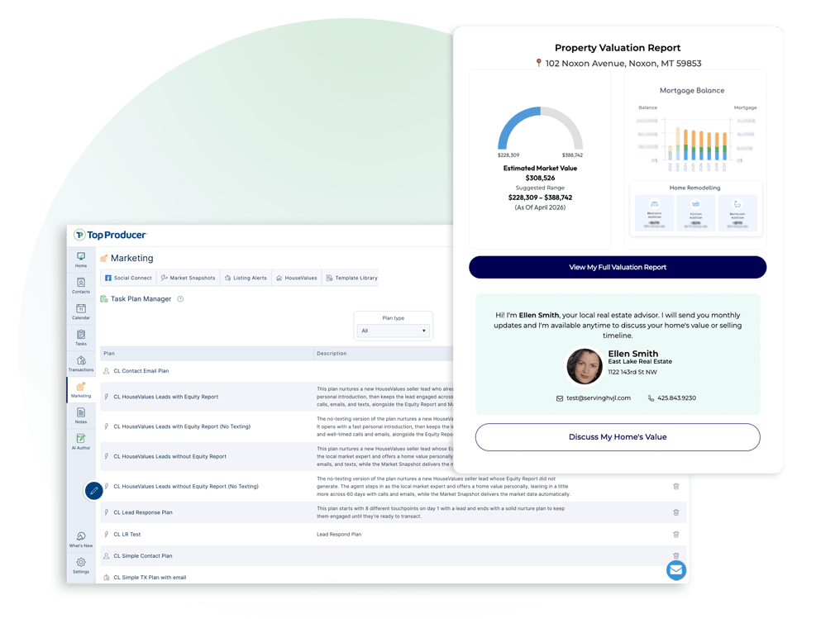Open the Task Plan Manager help icon
Screen dimensions: 840x619
pos(180,299)
